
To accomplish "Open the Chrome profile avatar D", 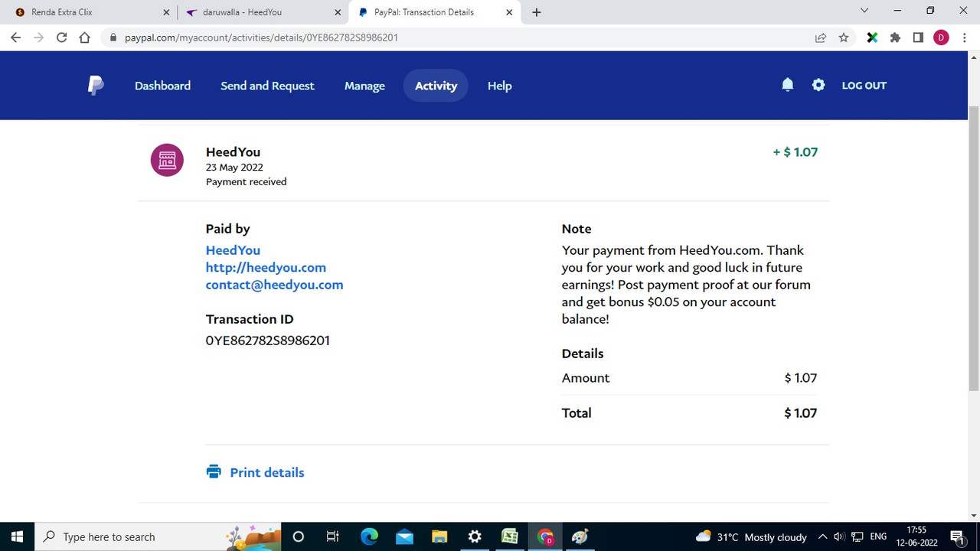I will pos(941,37).
